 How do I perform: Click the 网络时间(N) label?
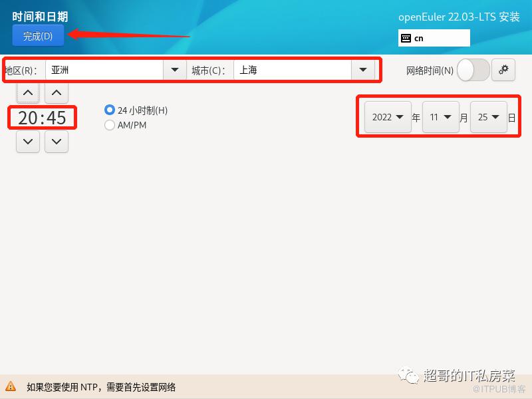point(430,70)
